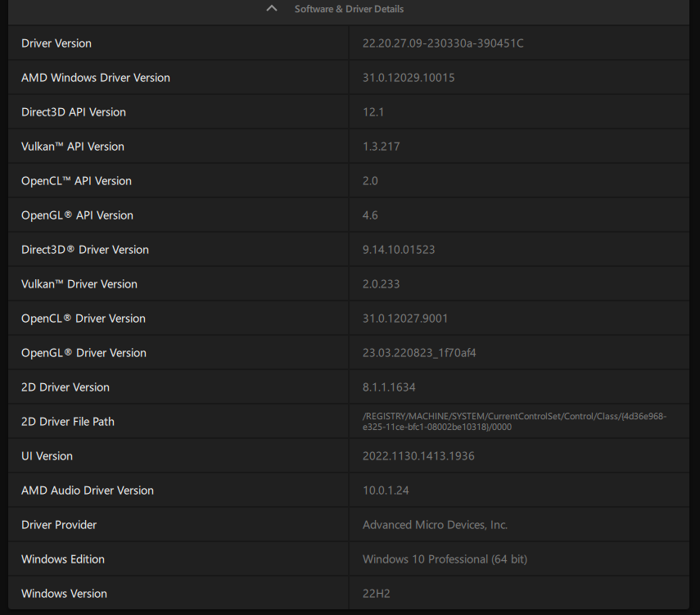Screen dimensions: 700x615
Task: Click the Software & Driver Details header
Action: click(349, 9)
